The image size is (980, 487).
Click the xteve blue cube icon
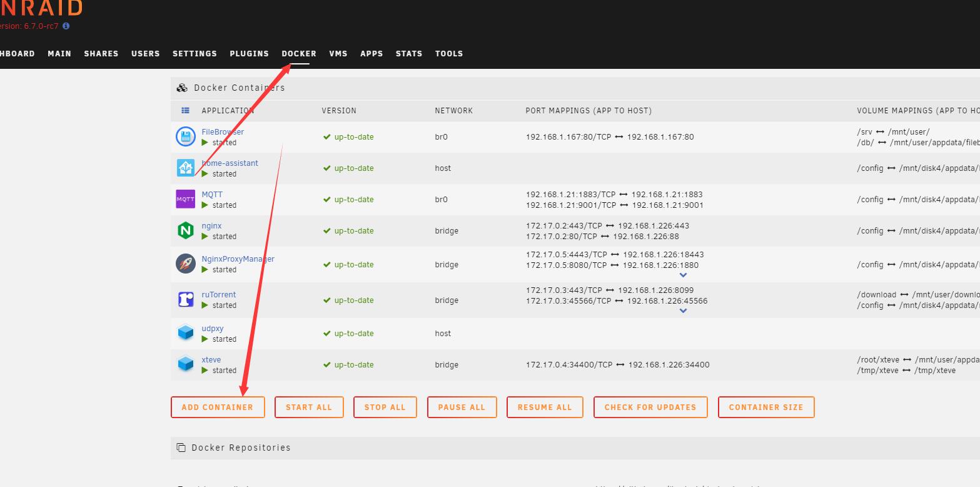pos(186,364)
